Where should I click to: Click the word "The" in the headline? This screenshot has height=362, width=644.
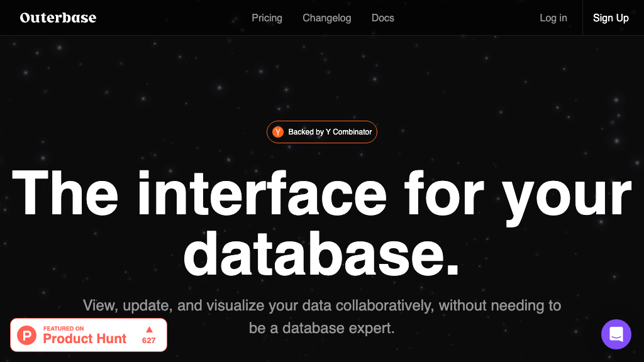(x=65, y=193)
